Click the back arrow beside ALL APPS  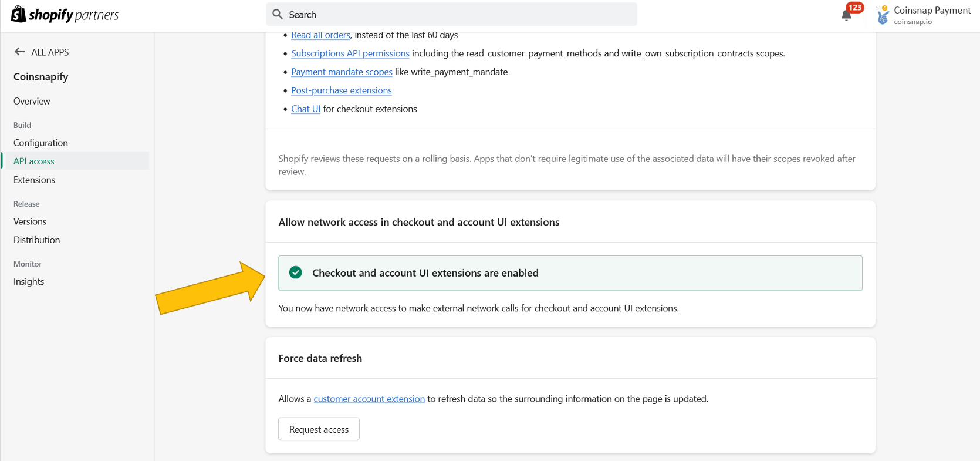click(x=19, y=52)
